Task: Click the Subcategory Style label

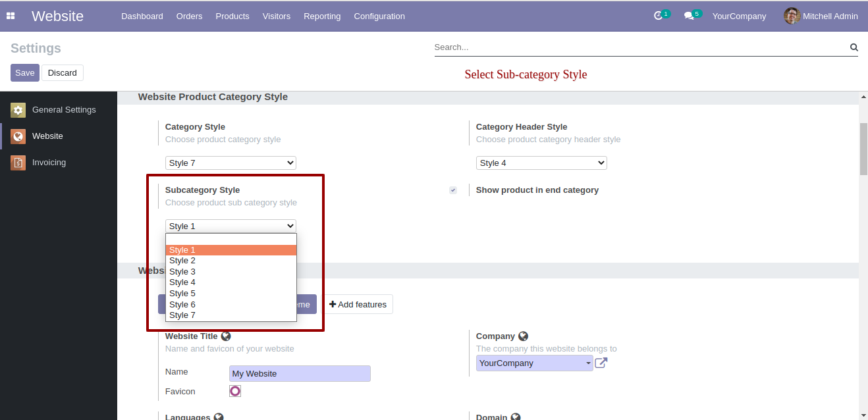Action: (x=202, y=190)
